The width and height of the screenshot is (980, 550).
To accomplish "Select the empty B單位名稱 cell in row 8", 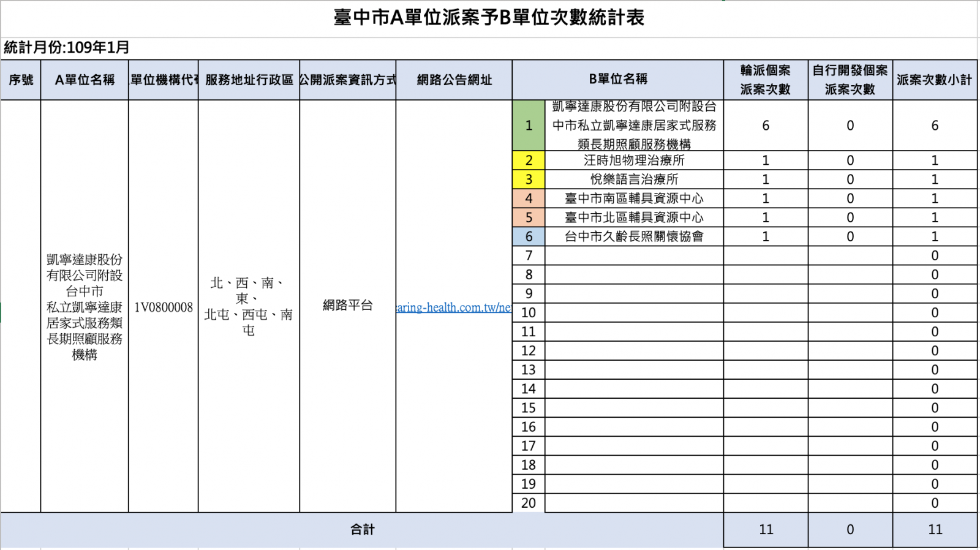I will [x=634, y=274].
